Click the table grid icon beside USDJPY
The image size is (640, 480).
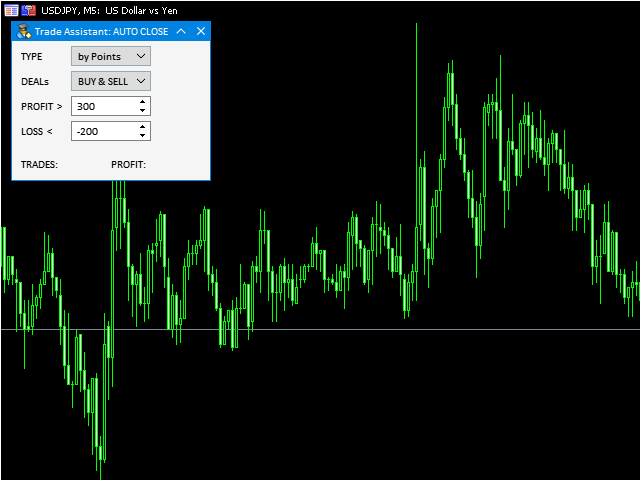point(10,9)
